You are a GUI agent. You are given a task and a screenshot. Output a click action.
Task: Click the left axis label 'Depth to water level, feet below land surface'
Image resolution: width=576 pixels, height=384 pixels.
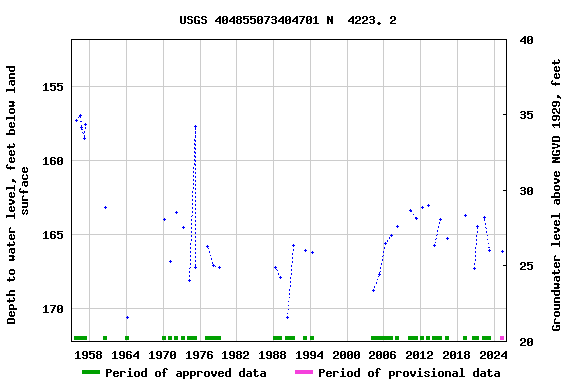point(17,195)
